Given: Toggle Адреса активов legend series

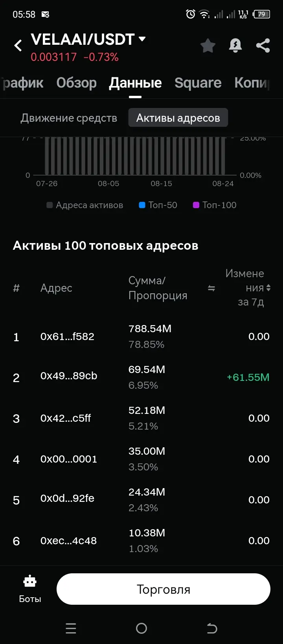Looking at the screenshot, I should pyautogui.click(x=85, y=205).
